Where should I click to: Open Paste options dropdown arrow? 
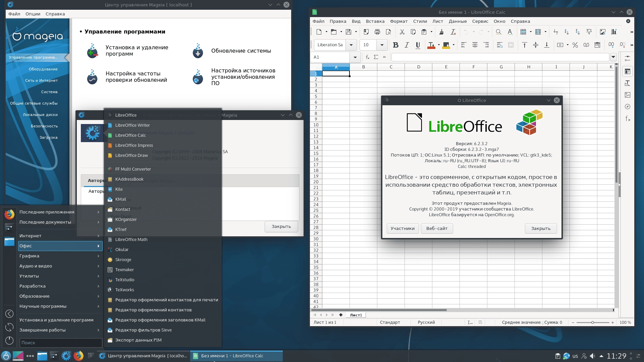[x=431, y=32]
